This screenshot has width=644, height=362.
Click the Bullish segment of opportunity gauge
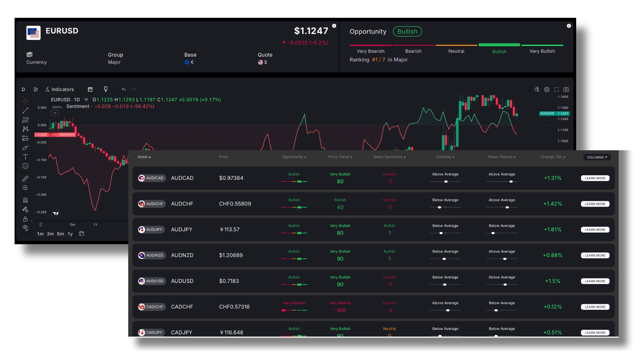tap(499, 45)
